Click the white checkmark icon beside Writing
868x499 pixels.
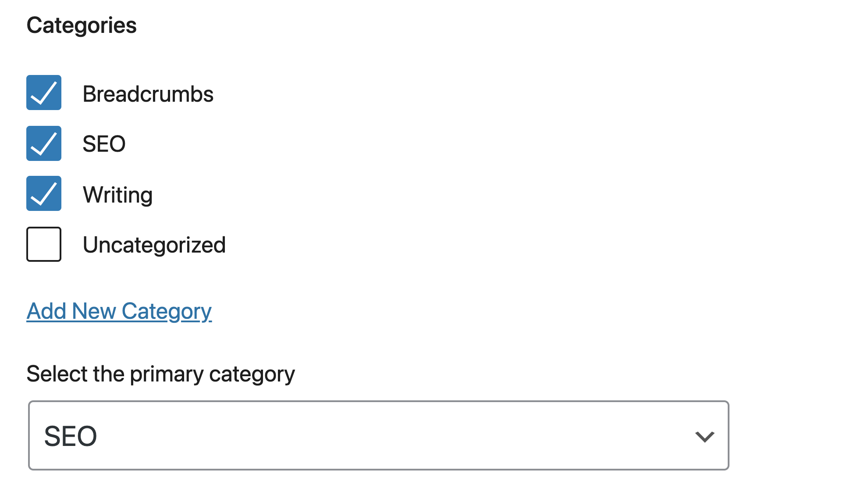click(44, 194)
